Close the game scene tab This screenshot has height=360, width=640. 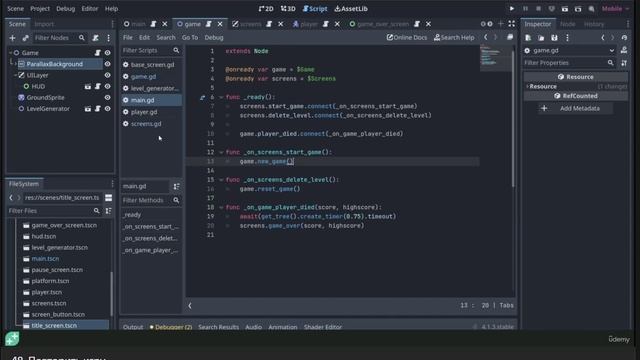220,24
